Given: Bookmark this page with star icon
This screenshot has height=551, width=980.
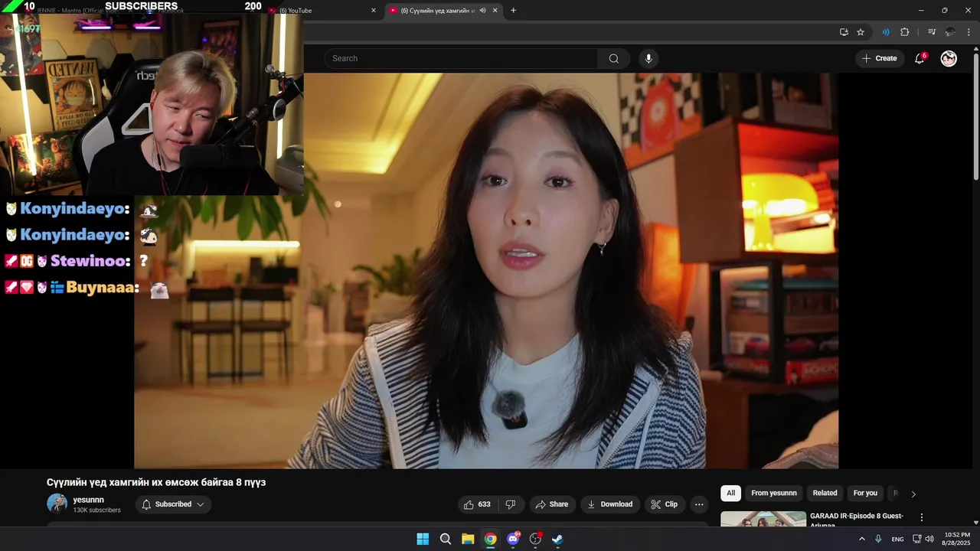Looking at the screenshot, I should pos(861,32).
